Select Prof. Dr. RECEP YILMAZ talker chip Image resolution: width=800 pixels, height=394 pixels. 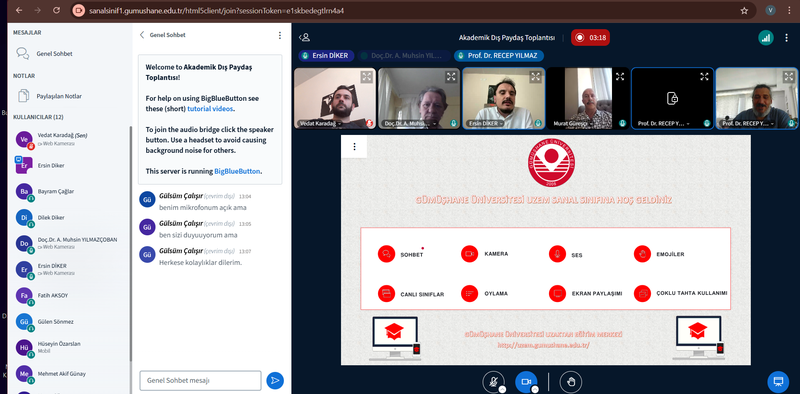pyautogui.click(x=499, y=56)
